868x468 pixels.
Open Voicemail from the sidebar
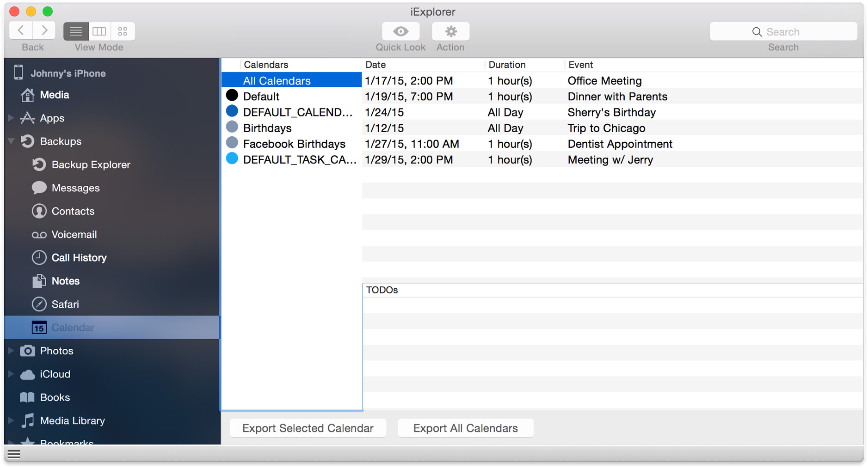74,235
